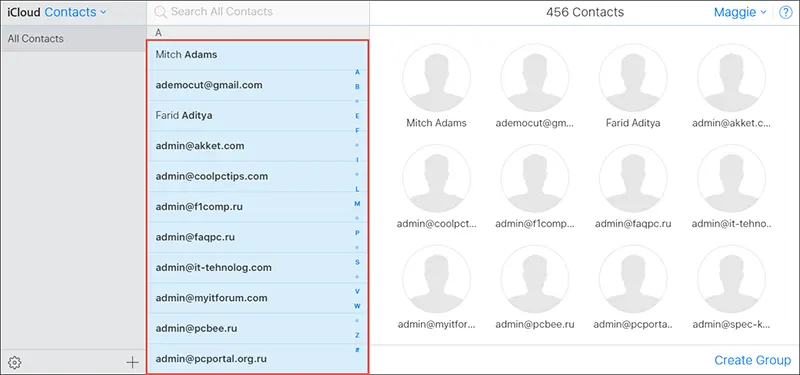Click admin@coolpct... avatar thumbnail
Image resolution: width=800 pixels, height=375 pixels.
click(x=436, y=179)
